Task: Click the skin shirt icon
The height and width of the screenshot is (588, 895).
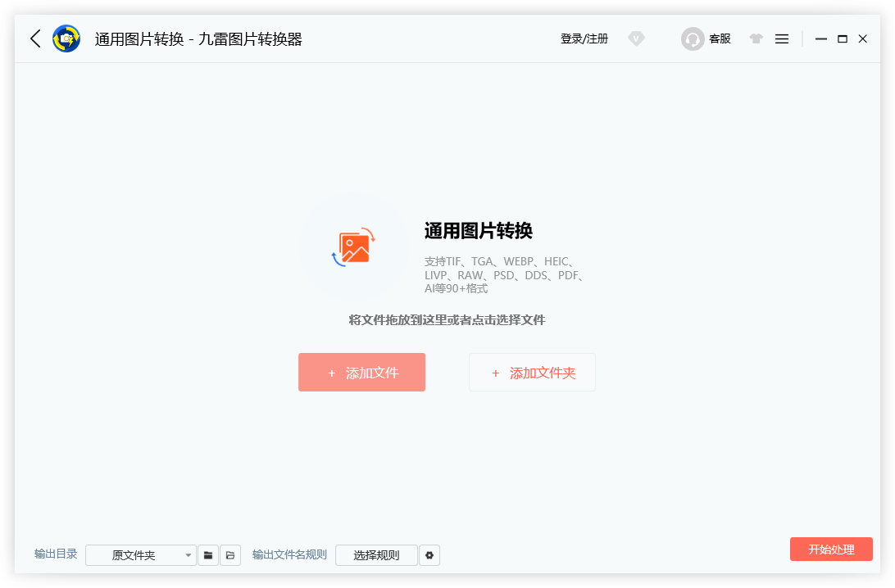Action: pos(756,38)
